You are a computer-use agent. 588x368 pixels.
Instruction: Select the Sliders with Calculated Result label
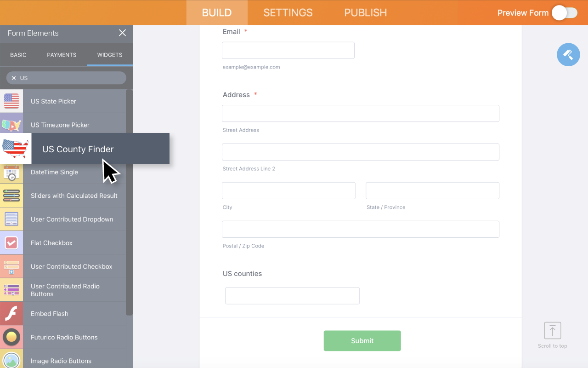[74, 195]
